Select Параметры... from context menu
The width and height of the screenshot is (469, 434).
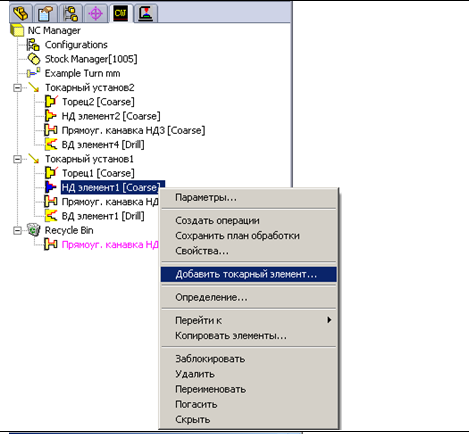(x=206, y=197)
